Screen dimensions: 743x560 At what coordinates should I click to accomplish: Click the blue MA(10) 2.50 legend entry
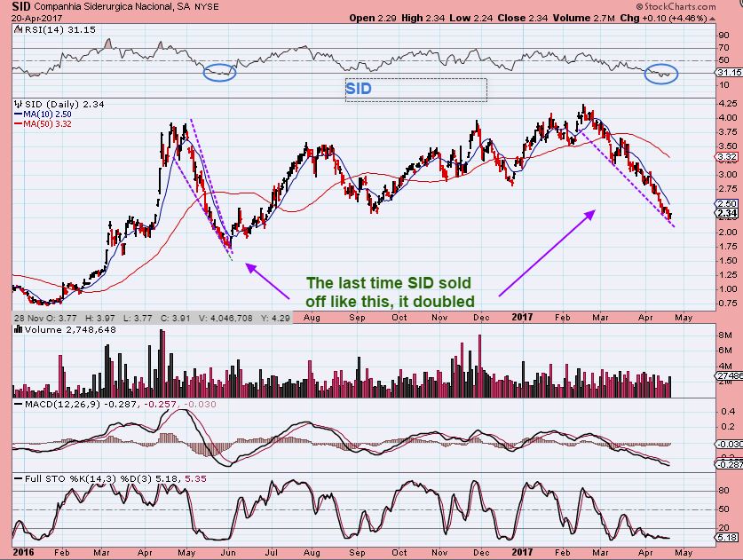(43, 114)
